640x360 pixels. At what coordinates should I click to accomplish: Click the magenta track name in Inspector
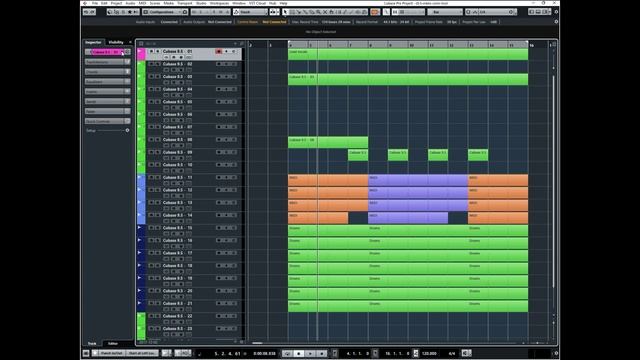click(x=106, y=52)
